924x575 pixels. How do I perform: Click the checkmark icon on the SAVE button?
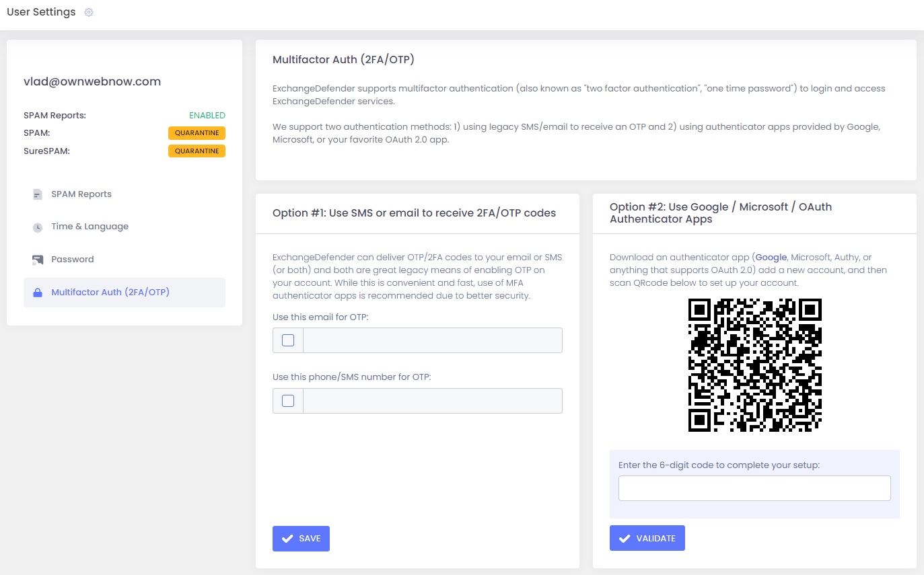(287, 538)
